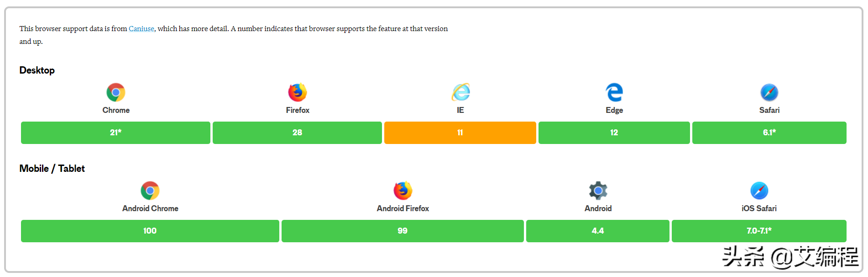Click the Safari 6.1* support bar

pyautogui.click(x=769, y=133)
